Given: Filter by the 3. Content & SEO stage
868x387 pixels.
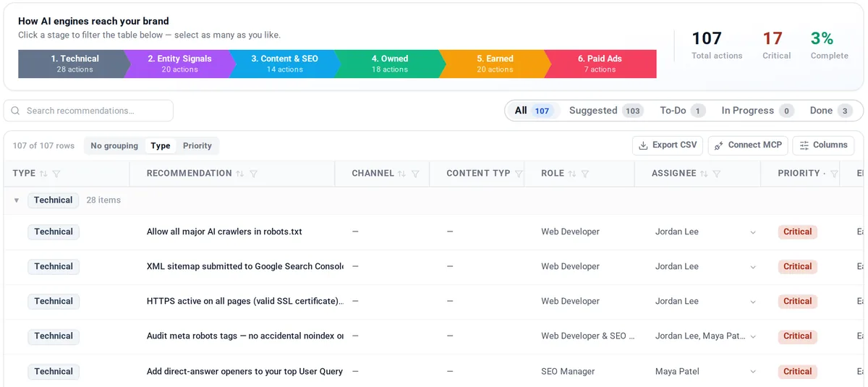Looking at the screenshot, I should point(284,64).
